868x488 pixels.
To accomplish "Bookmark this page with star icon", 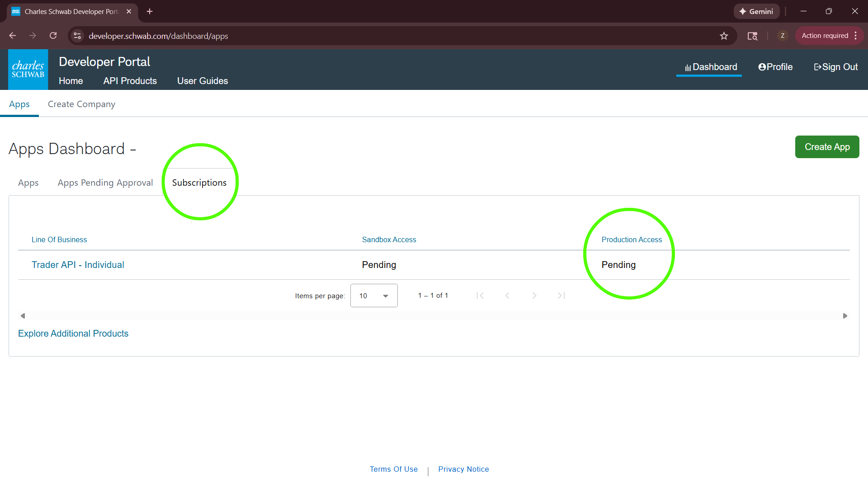I will [724, 36].
